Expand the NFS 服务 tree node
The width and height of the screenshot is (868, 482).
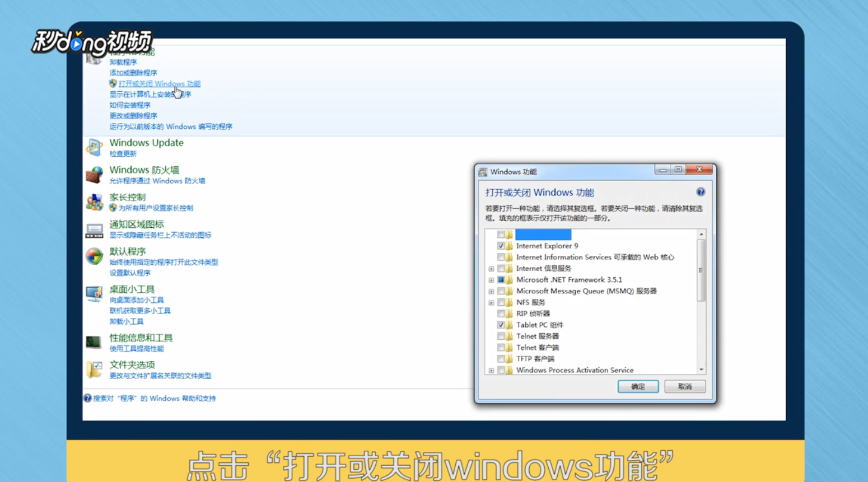pyautogui.click(x=491, y=302)
